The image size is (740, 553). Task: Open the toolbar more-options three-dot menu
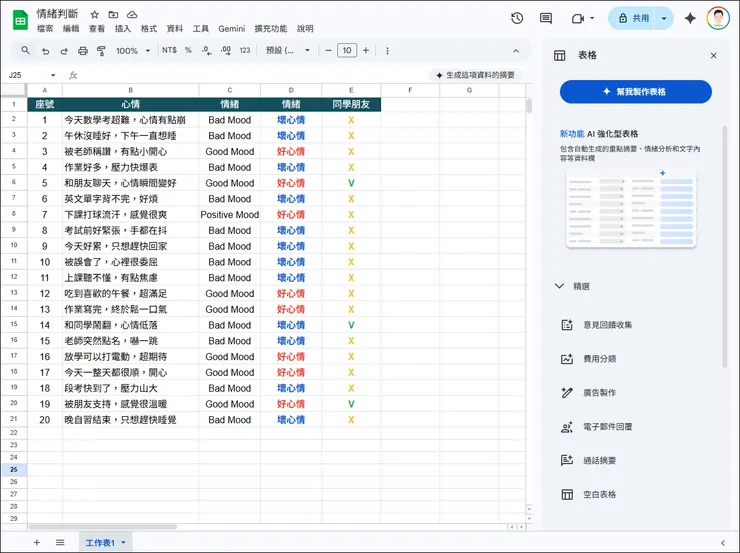387,50
